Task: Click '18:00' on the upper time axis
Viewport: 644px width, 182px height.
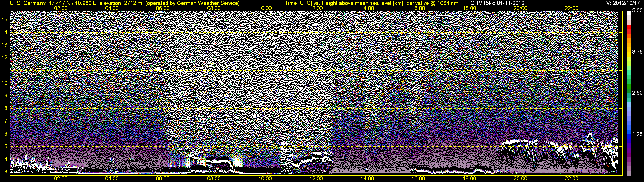Action: coord(469,8)
